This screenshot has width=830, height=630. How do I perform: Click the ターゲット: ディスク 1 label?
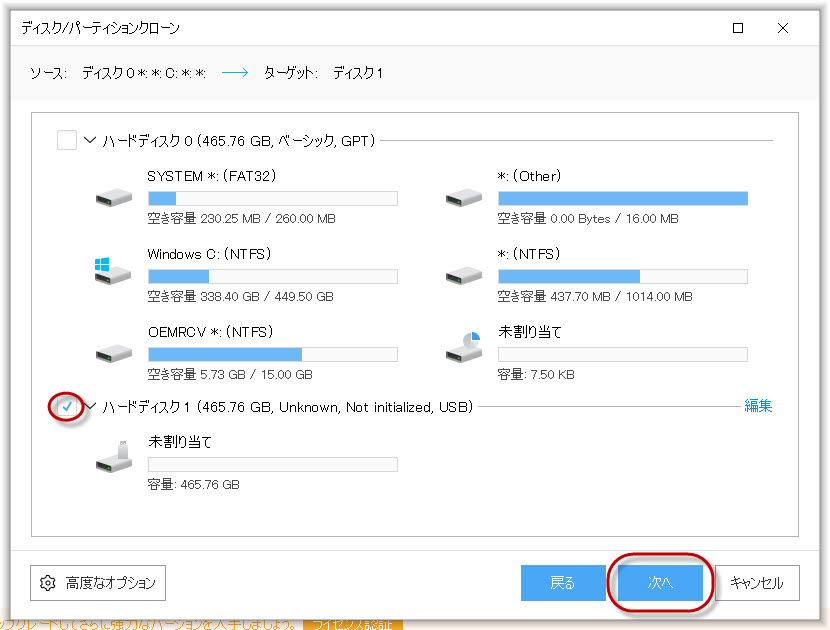pyautogui.click(x=323, y=73)
